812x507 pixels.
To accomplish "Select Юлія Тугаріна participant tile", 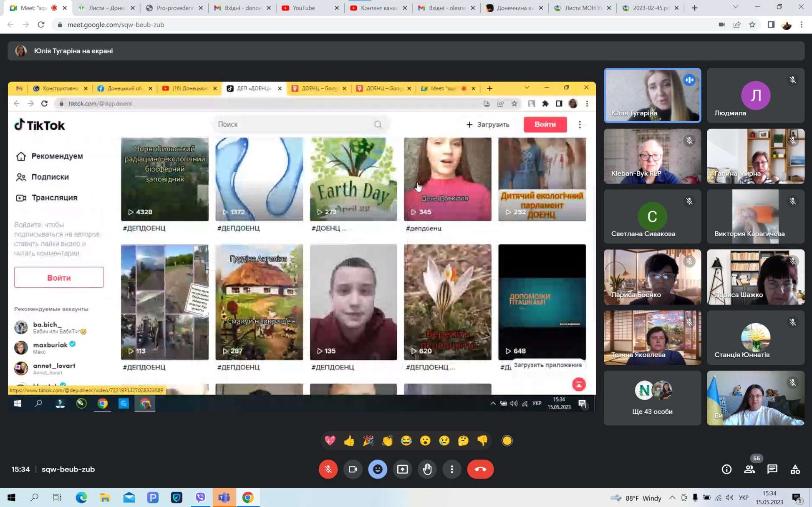I will pos(653,95).
